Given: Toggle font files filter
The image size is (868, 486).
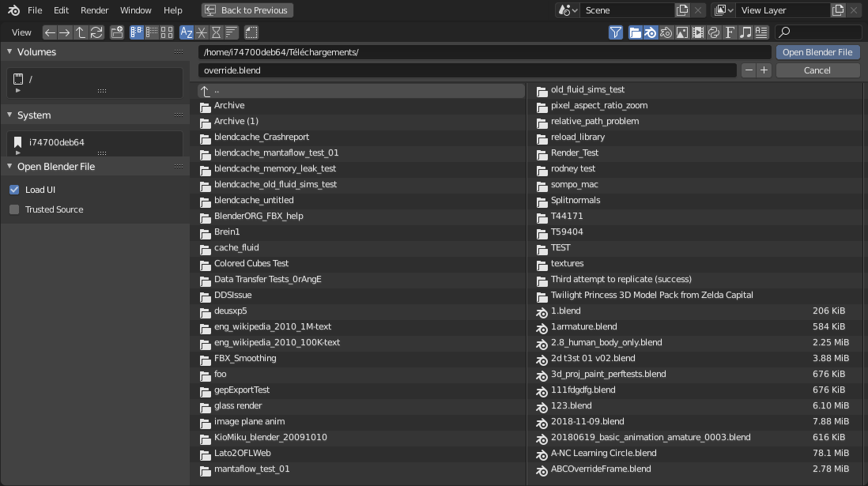Looking at the screenshot, I should 730,32.
